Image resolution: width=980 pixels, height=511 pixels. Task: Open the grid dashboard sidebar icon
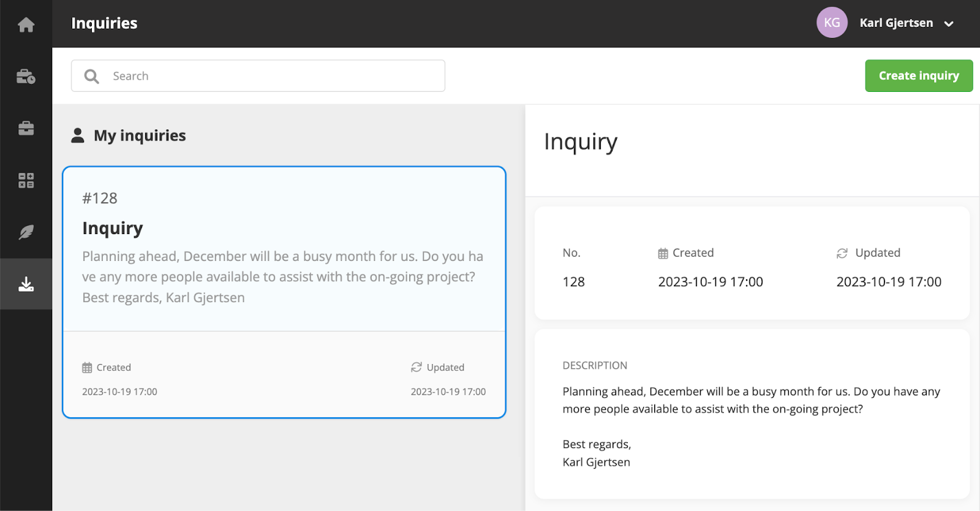tap(26, 180)
